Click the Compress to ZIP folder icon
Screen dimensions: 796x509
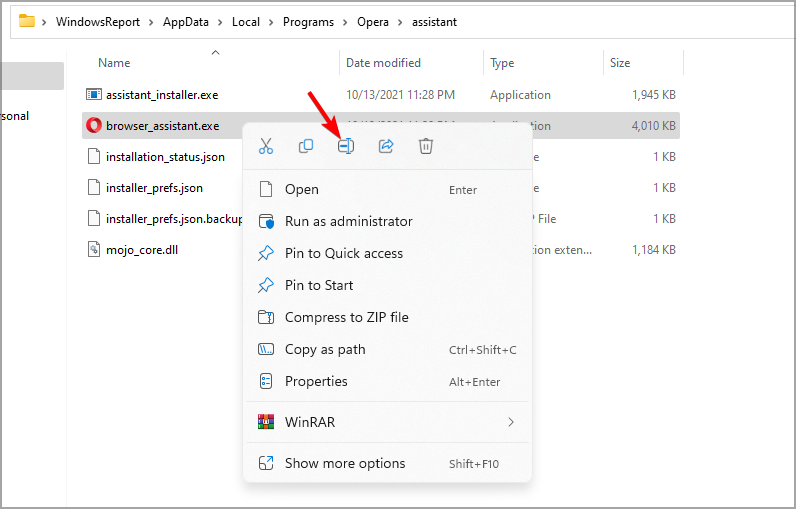pyautogui.click(x=266, y=317)
